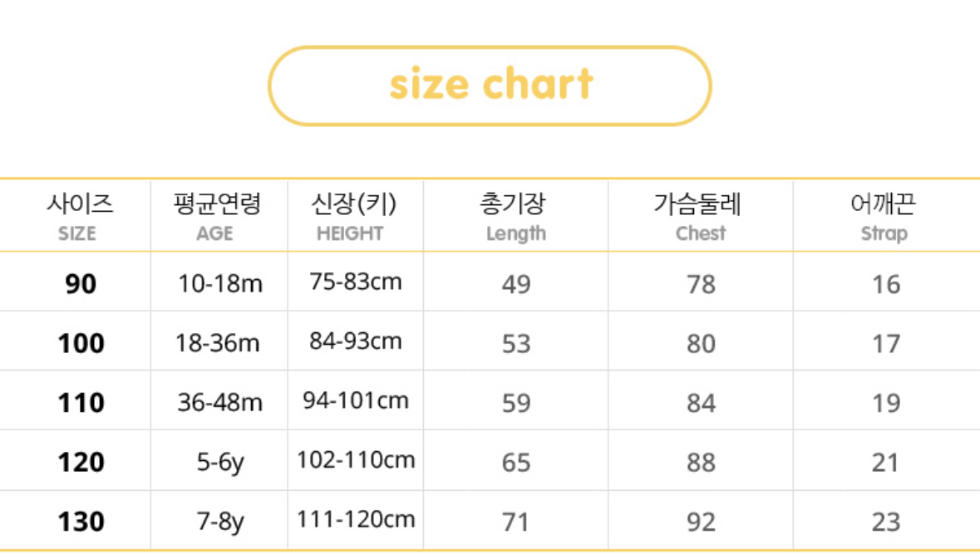The height and width of the screenshot is (559, 980).
Task: Click the 102-110cm height cell
Action: (356, 459)
